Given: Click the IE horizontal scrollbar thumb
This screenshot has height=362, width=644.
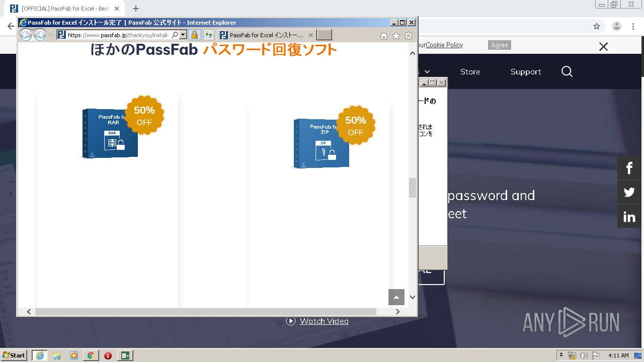Looking at the screenshot, I should click(205, 312).
